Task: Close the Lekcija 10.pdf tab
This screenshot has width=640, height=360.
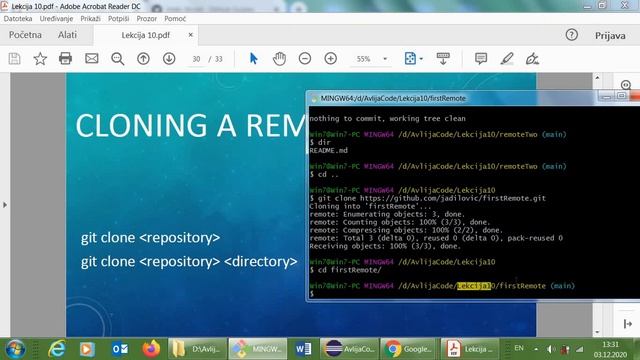Action: (x=191, y=35)
